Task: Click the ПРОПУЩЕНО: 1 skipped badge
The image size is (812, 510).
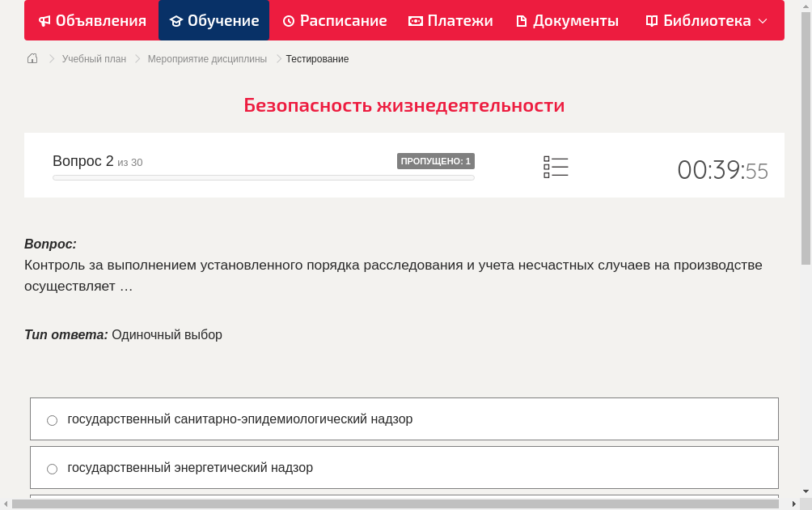Action: (435, 161)
